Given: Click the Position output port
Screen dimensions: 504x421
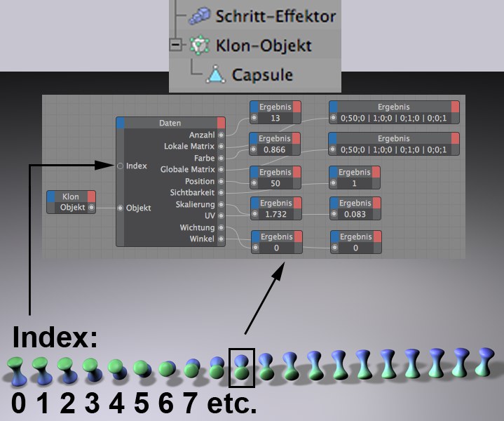Looking at the screenshot, I should point(221,181).
